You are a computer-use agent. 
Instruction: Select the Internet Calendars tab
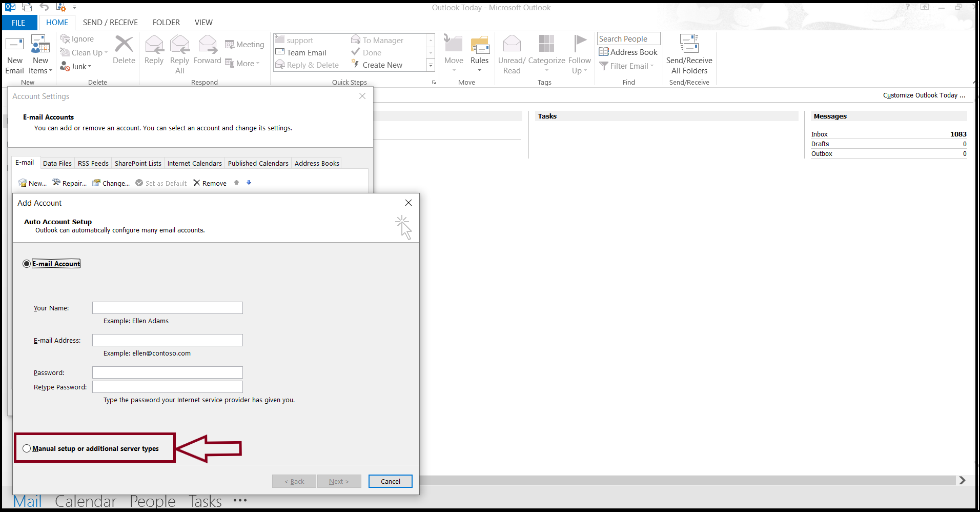pos(195,163)
